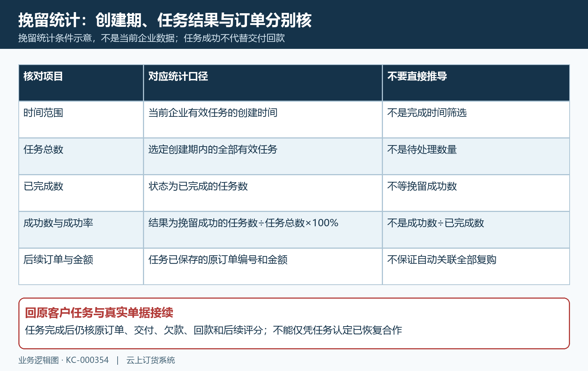Click the 时间范围 row label
The width and height of the screenshot is (588, 371).
pos(43,113)
